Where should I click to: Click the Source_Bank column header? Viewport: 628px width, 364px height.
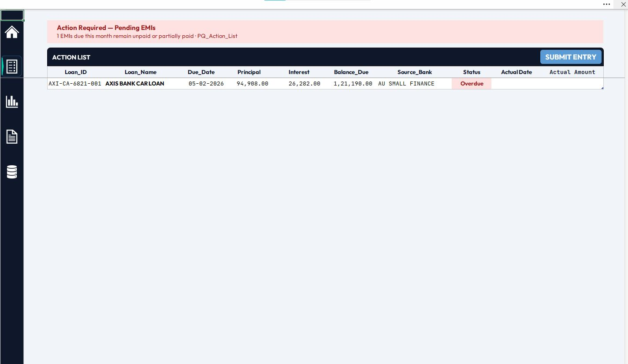point(415,72)
